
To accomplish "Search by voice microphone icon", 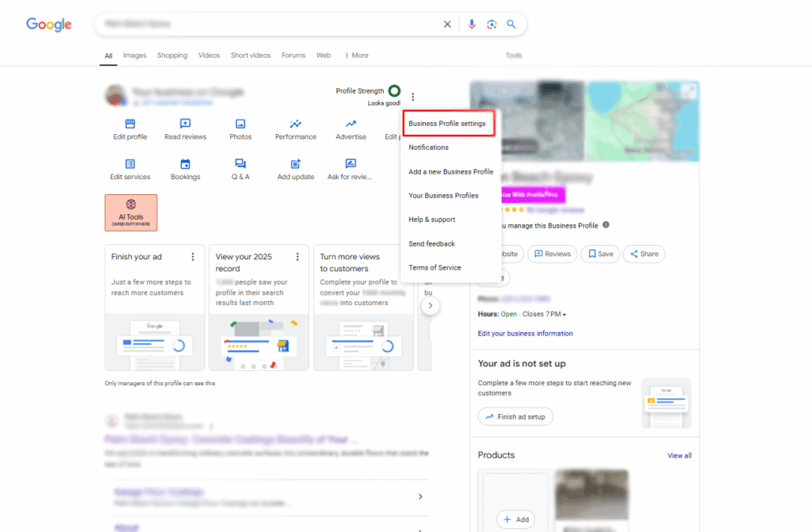I will [x=472, y=25].
